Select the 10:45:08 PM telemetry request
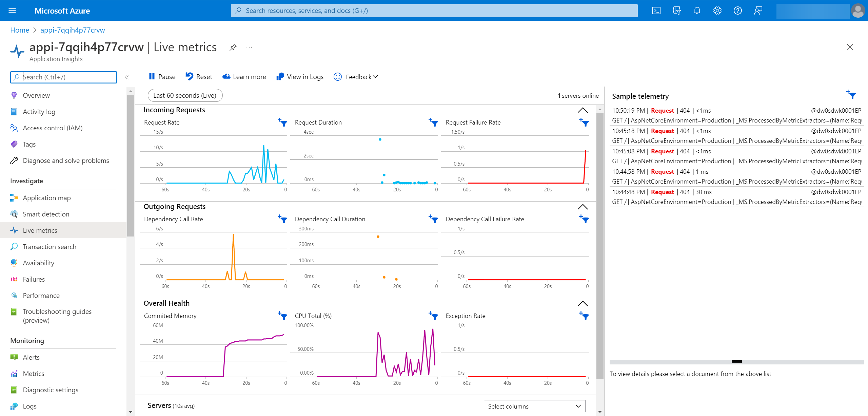Viewport: 868px width, 416px height. tap(736, 156)
